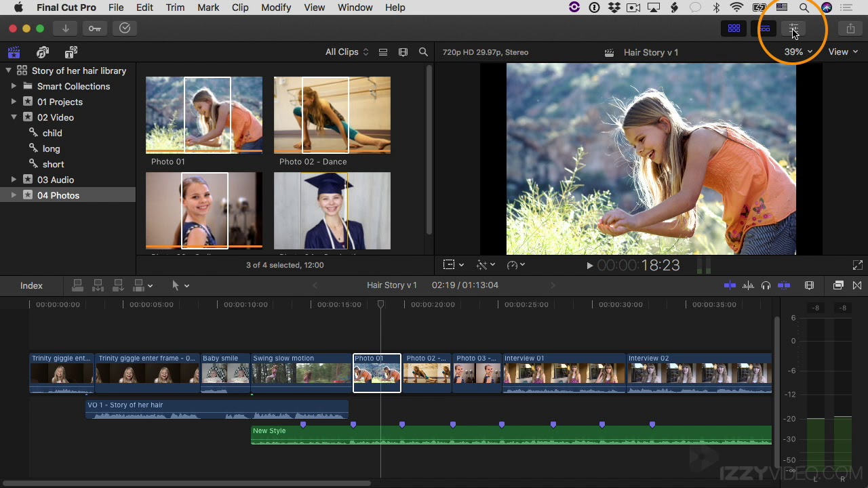Viewport: 868px width, 488px height.
Task: Click the connect clip edit button
Action: point(77,285)
